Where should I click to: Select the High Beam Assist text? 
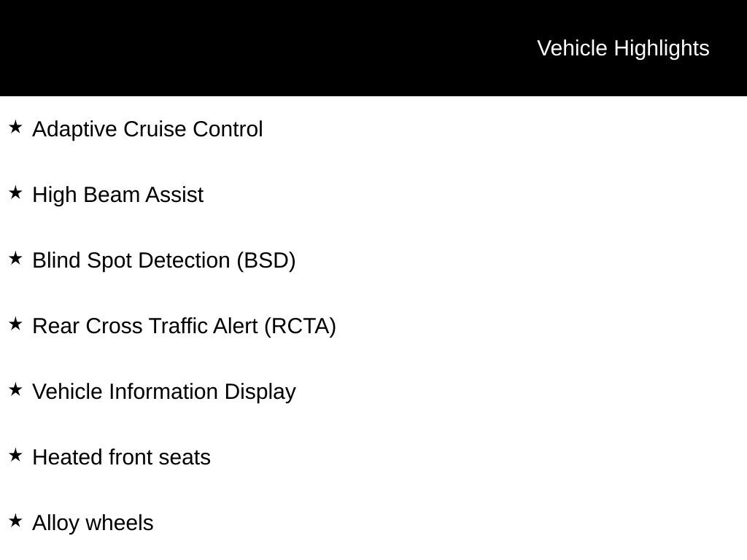(117, 195)
